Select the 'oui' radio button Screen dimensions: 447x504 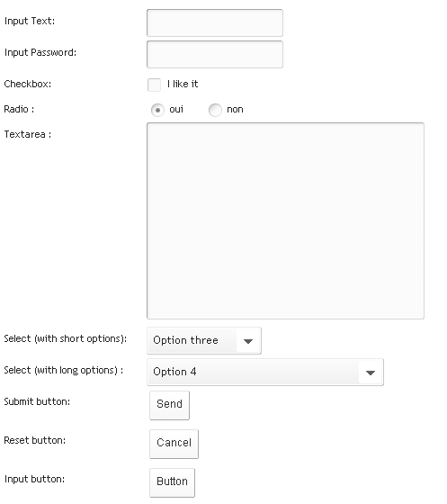pos(157,110)
